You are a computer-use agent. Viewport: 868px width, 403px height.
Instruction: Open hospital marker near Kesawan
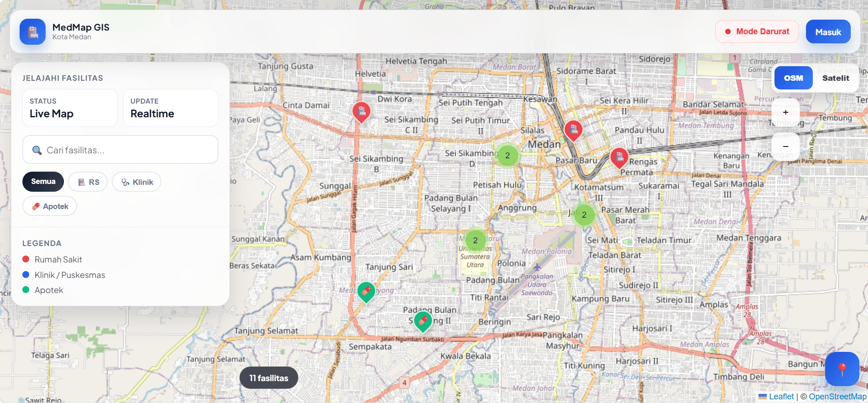(x=573, y=130)
